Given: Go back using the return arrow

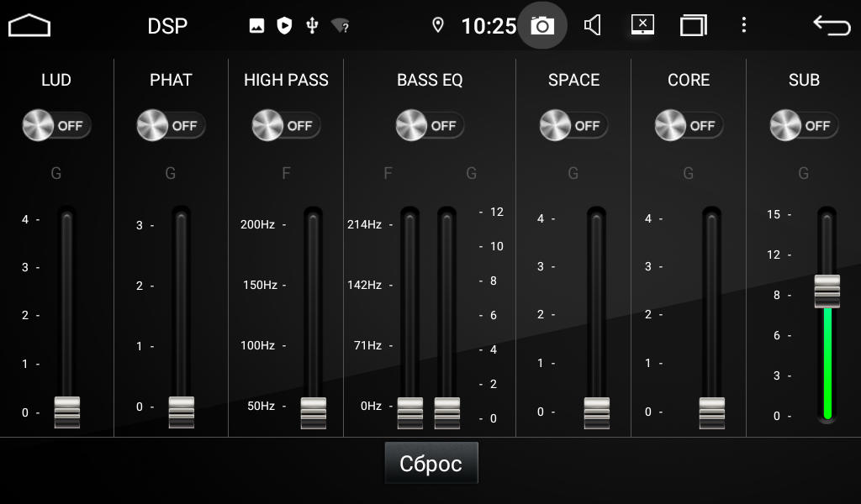Looking at the screenshot, I should click(832, 26).
